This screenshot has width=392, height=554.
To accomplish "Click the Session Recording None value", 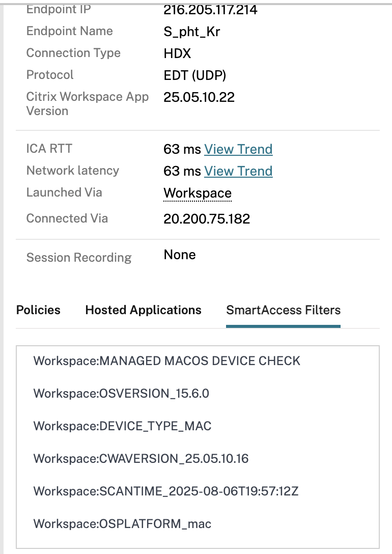I will (x=180, y=255).
